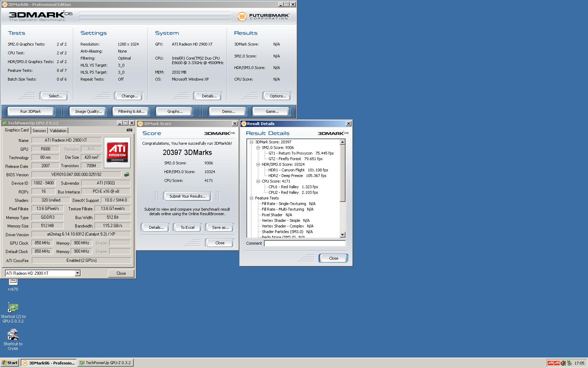
Task: Select GT2 - Firefly Forest row
Action: click(x=295, y=159)
